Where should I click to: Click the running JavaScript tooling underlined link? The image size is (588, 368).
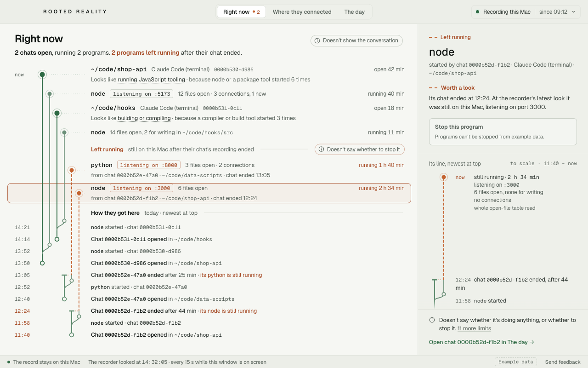152,80
